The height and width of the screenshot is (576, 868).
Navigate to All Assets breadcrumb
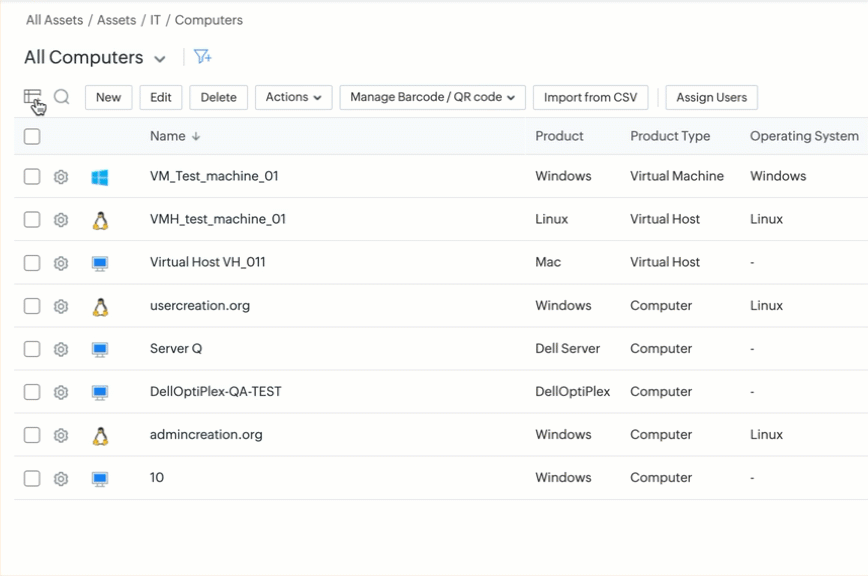(55, 20)
